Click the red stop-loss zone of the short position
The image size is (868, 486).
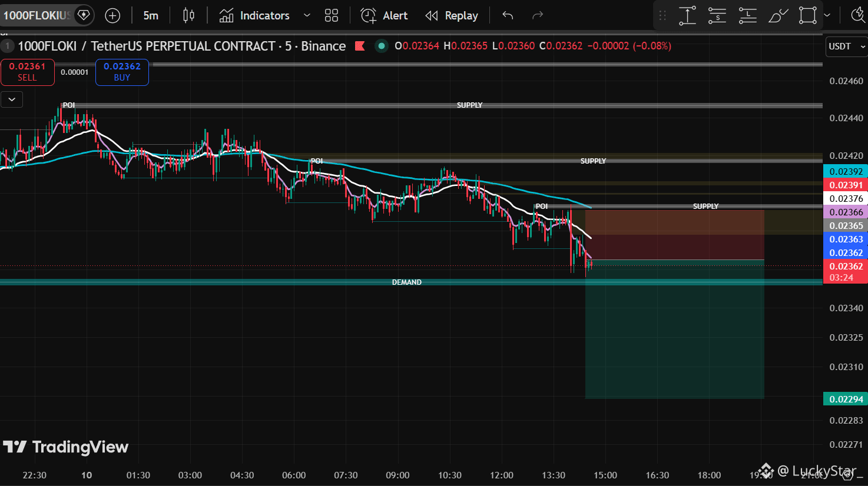674,235
